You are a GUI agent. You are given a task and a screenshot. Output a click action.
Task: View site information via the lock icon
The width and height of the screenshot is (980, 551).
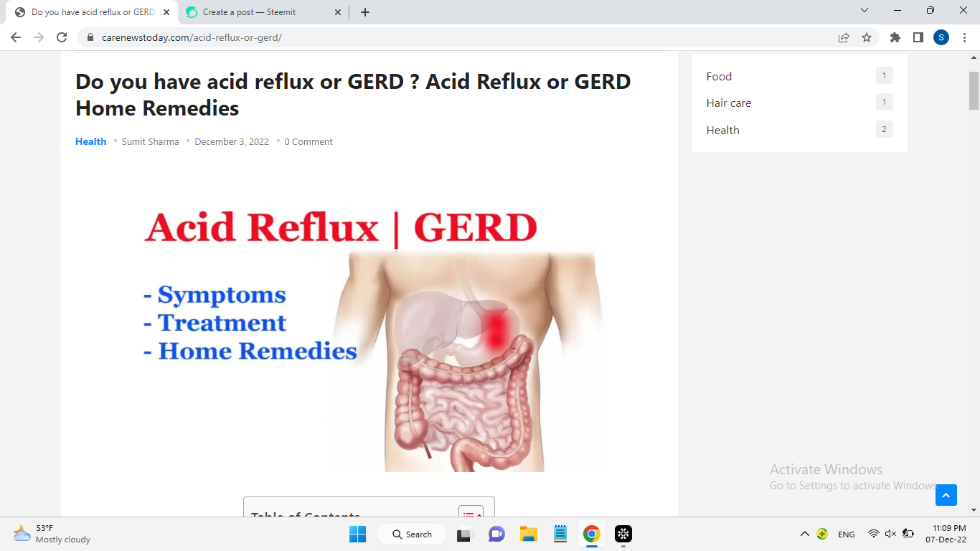[90, 37]
